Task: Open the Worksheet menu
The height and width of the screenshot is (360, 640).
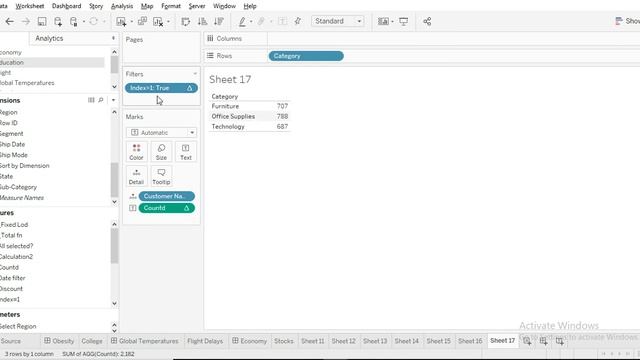Action: [x=30, y=6]
